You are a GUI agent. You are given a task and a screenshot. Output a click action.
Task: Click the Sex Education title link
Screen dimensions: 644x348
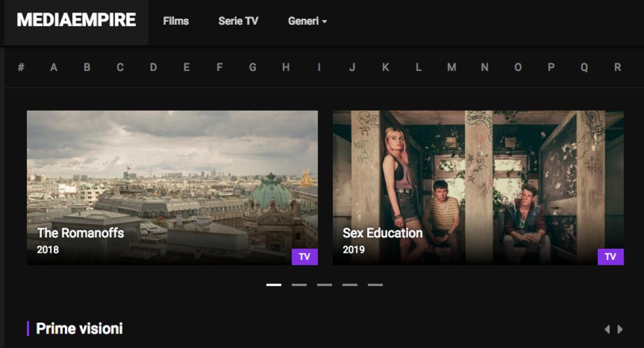382,233
